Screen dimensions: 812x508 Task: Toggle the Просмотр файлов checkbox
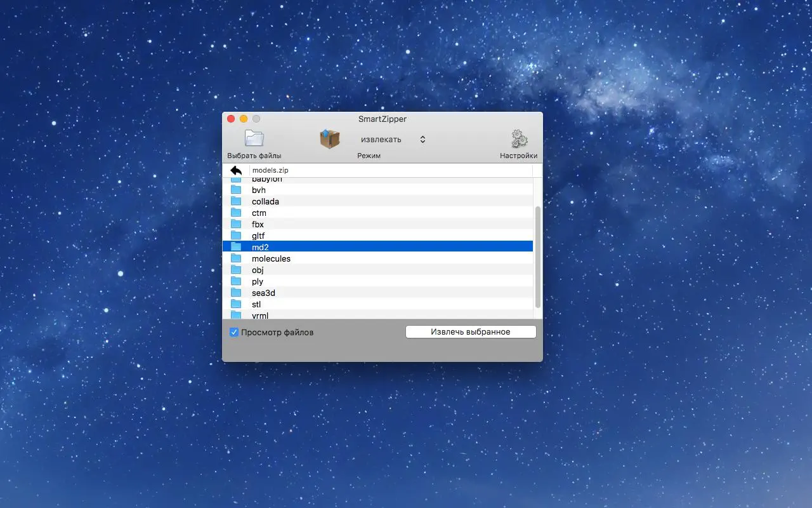234,332
